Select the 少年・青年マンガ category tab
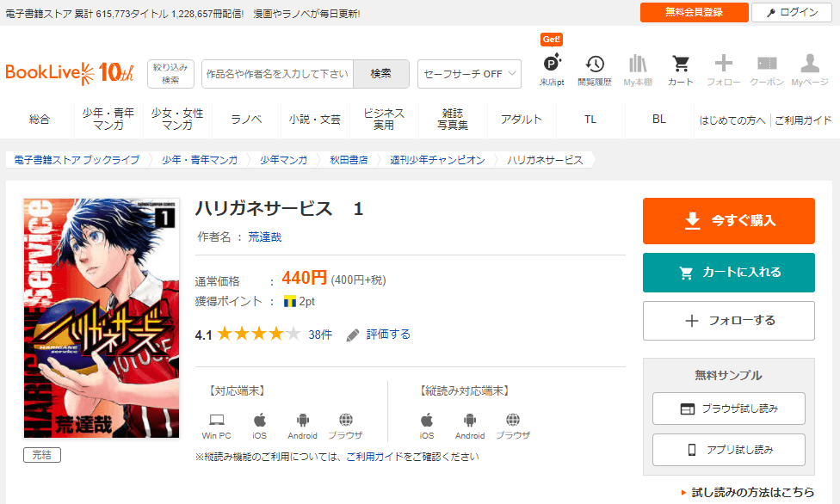Viewport: 840px width, 504px height. pos(108,120)
